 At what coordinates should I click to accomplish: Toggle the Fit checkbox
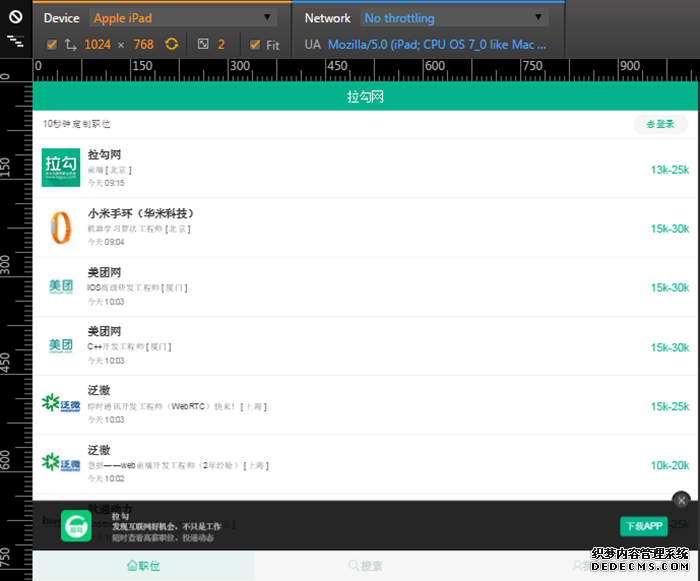[255, 45]
